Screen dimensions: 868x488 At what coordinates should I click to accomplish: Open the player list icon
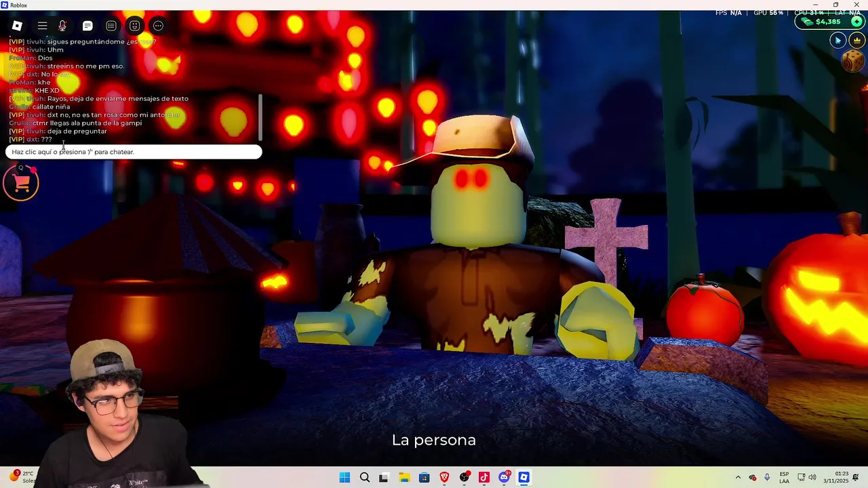pos(111,26)
